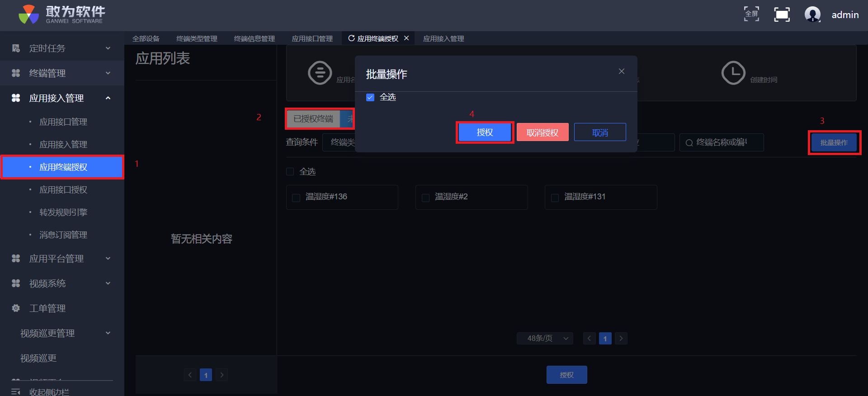Click the admin username

[845, 15]
